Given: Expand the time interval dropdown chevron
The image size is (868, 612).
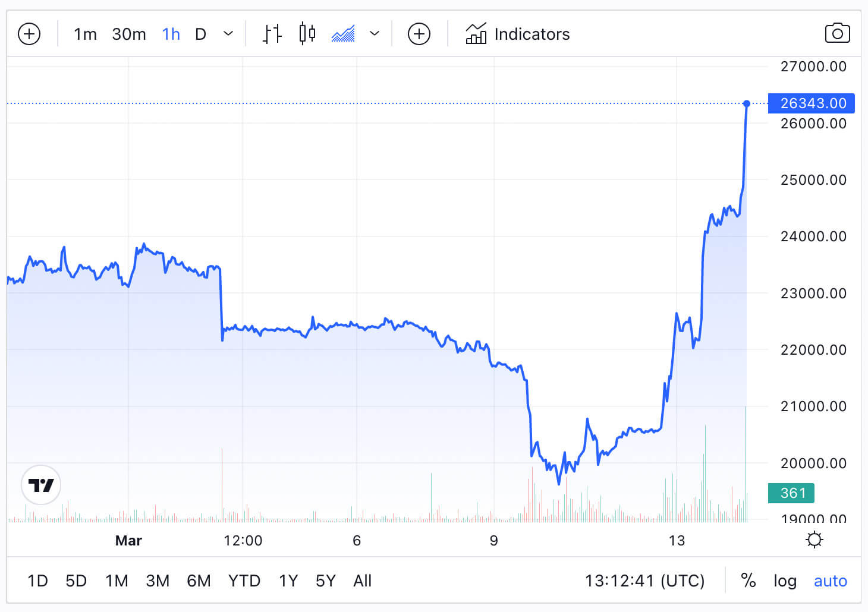Looking at the screenshot, I should click(228, 34).
